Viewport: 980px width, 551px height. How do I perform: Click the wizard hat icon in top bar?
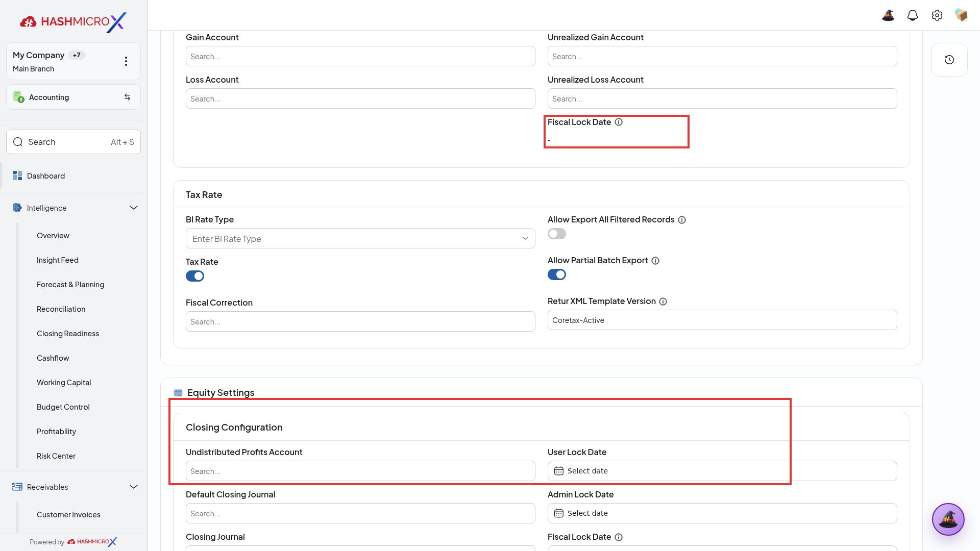pos(888,15)
